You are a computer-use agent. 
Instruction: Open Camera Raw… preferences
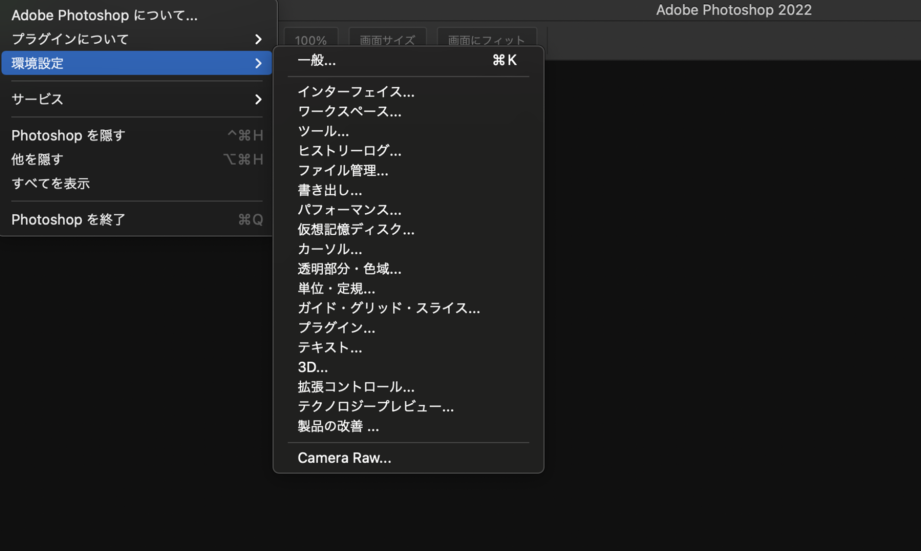click(x=408, y=458)
